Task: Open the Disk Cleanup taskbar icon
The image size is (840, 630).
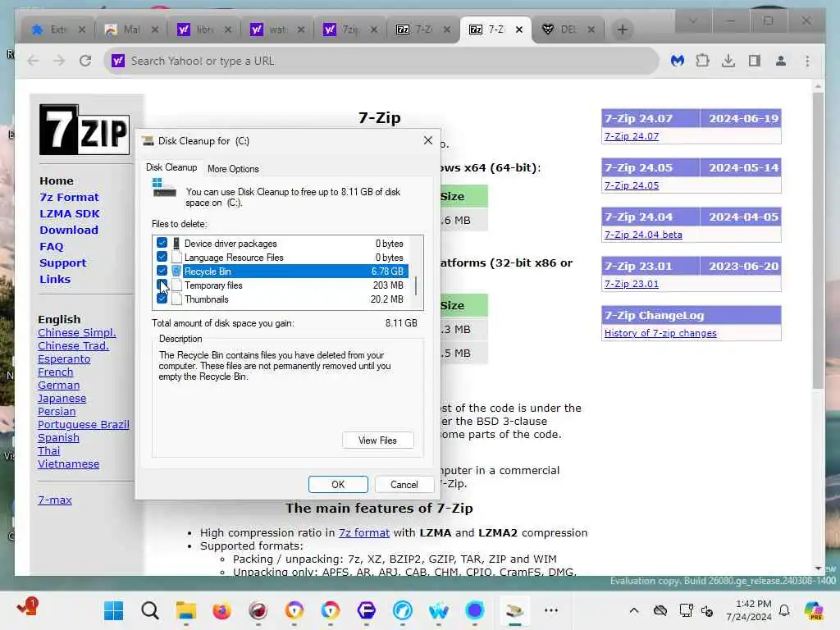Action: point(515,610)
